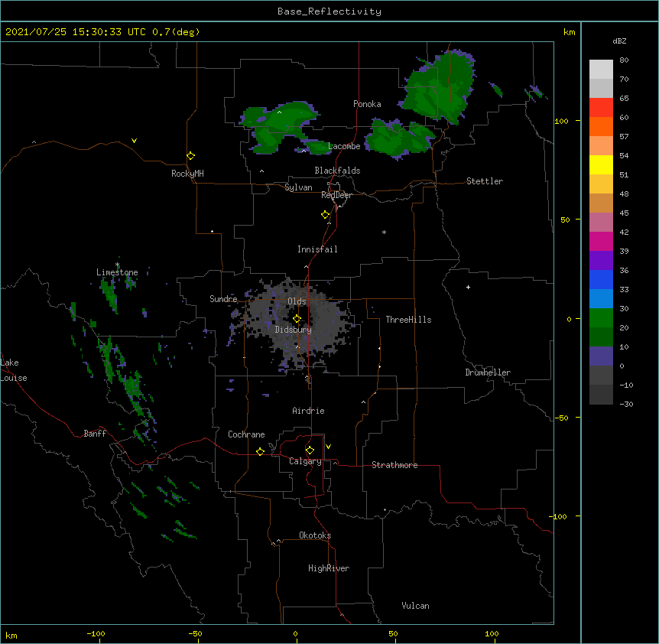Click the Innisfail label
Viewport: 659px width, 644px height.
317,249
